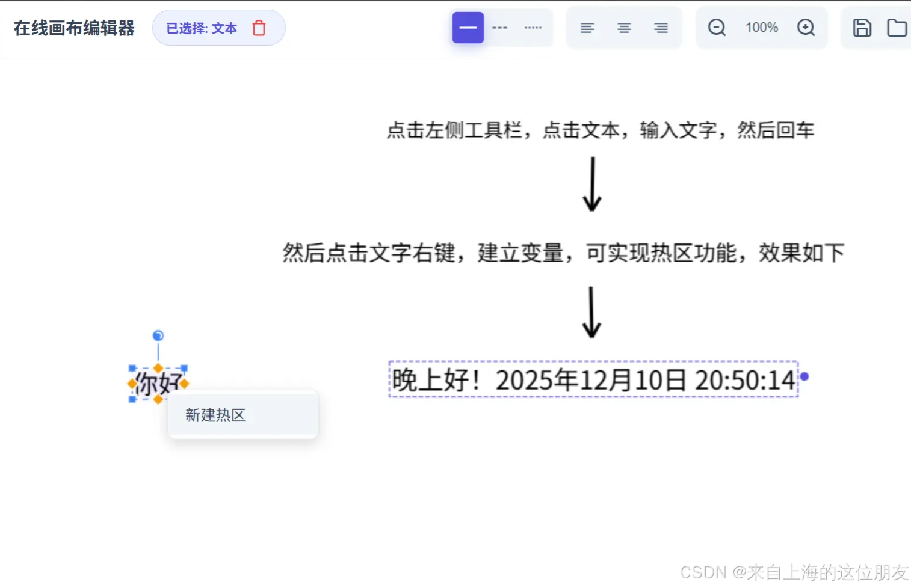This screenshot has width=911, height=588.
Task: Delete selection with the red trash icon
Action: 259,28
